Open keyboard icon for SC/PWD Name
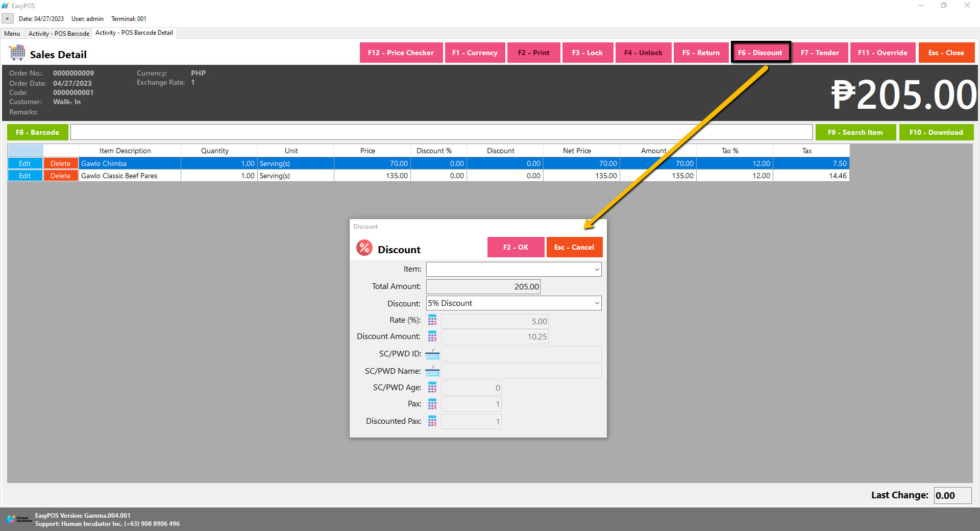 (432, 371)
